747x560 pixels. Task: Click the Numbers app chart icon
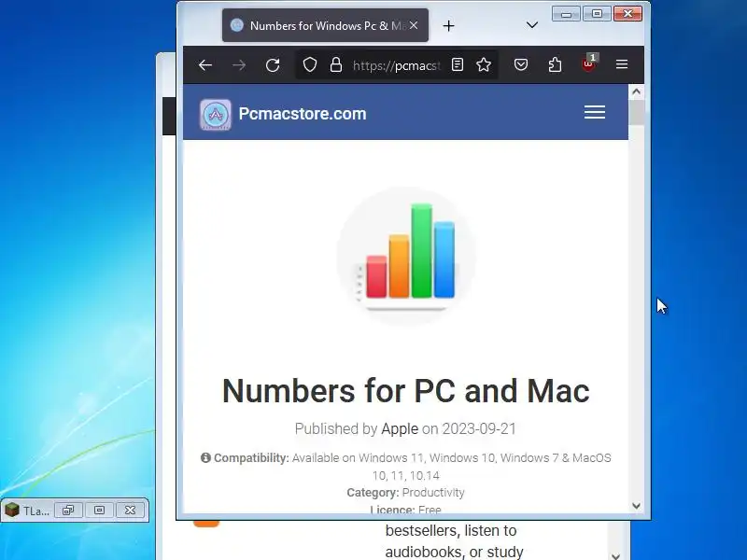point(406,256)
